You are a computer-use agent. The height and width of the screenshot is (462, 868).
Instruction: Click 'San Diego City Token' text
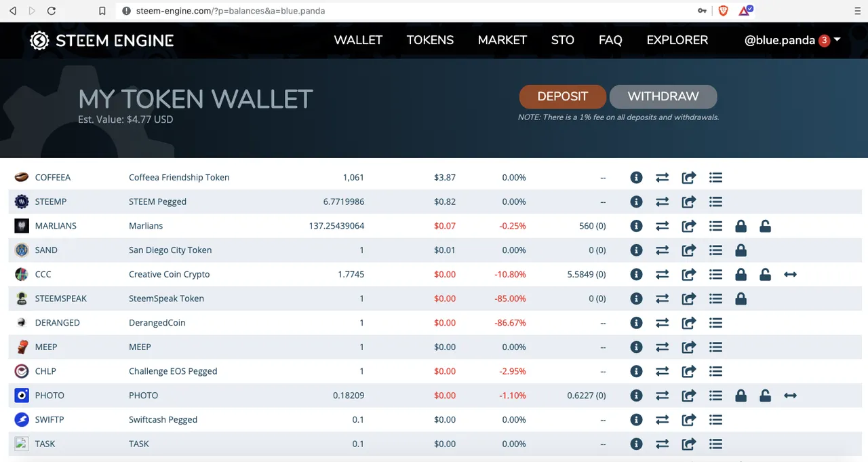coord(170,250)
